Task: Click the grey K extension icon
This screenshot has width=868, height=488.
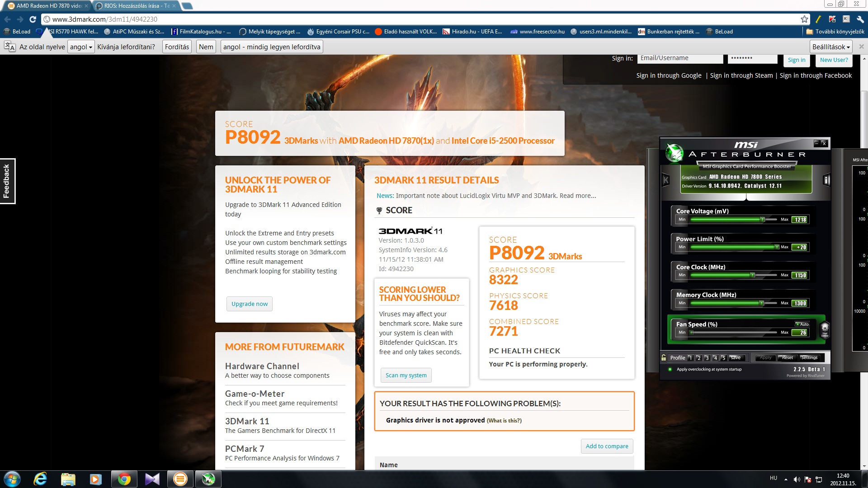Action: click(x=846, y=19)
